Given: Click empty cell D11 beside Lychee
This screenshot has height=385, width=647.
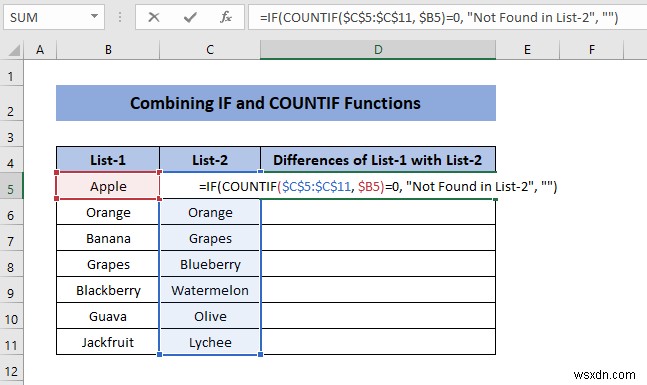Looking at the screenshot, I should [x=378, y=342].
